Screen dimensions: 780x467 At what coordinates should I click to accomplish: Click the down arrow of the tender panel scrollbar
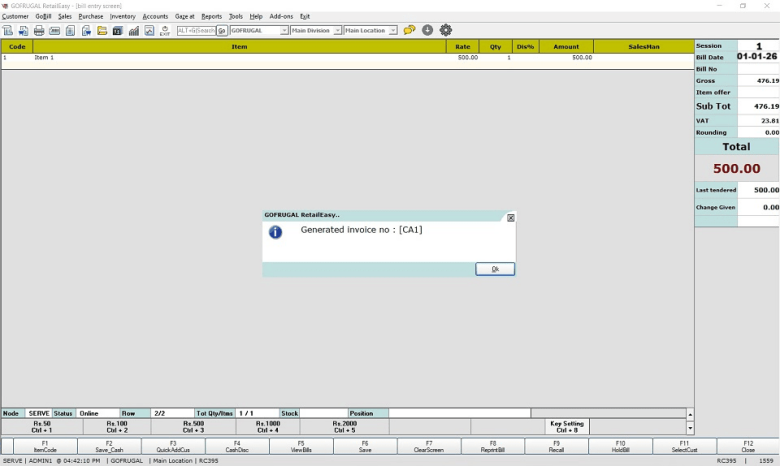[x=690, y=428]
